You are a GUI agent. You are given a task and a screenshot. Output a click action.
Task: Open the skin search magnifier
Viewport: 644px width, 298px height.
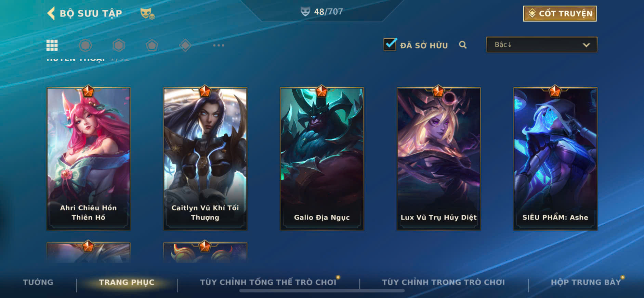(x=463, y=45)
